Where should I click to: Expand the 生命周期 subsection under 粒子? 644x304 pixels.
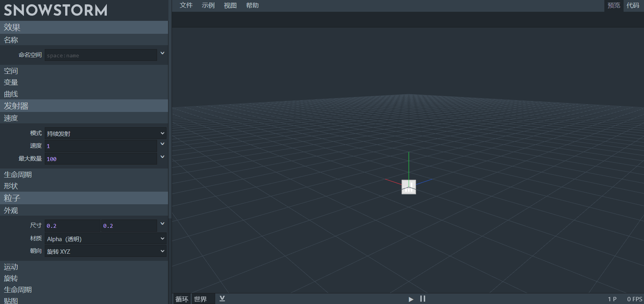tap(84, 289)
